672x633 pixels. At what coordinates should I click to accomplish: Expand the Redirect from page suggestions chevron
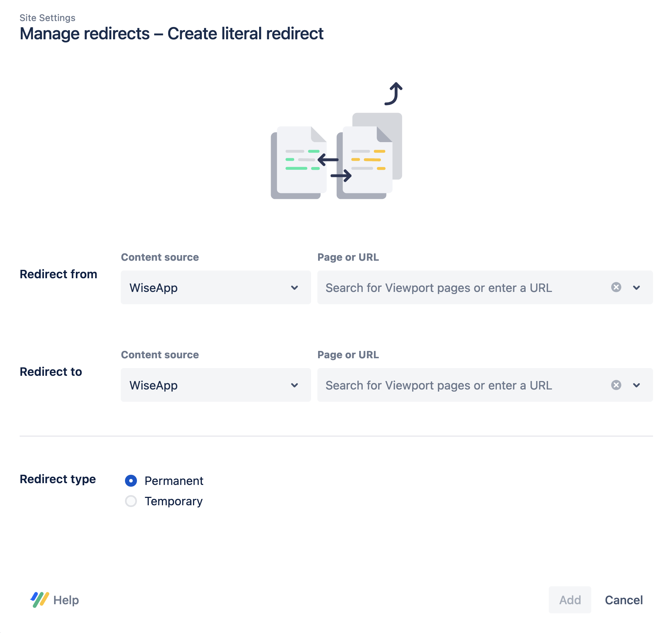pos(636,287)
